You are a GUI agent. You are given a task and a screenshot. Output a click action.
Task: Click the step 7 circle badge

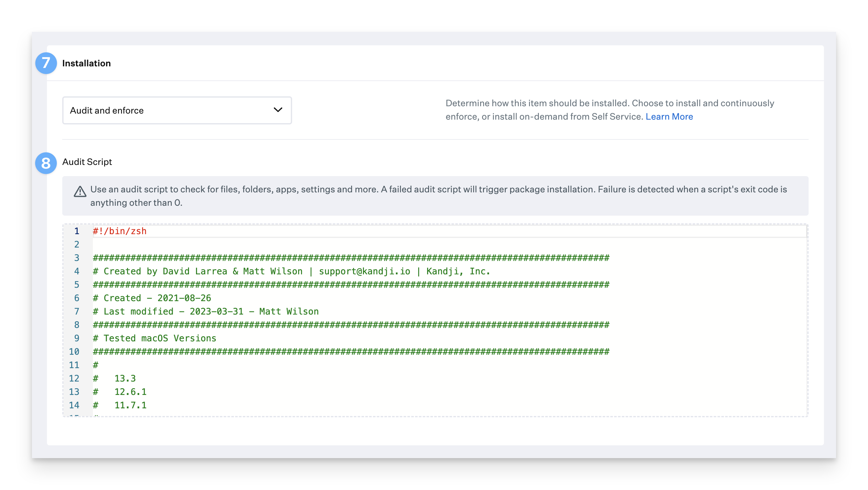(x=46, y=63)
